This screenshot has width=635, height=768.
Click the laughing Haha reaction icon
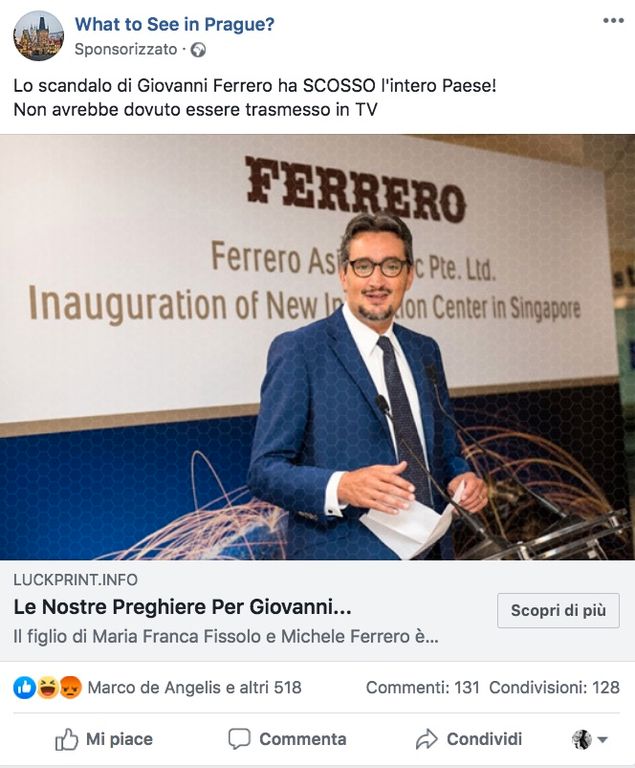48,688
